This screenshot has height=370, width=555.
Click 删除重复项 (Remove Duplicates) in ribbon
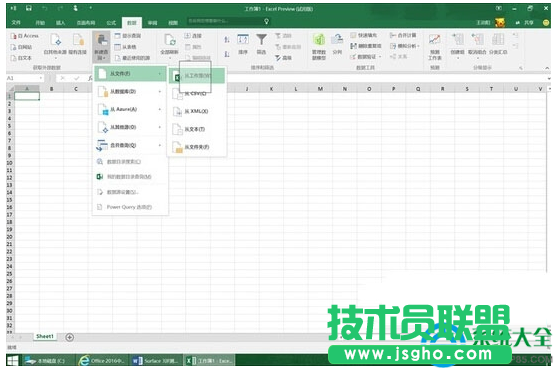(366, 46)
